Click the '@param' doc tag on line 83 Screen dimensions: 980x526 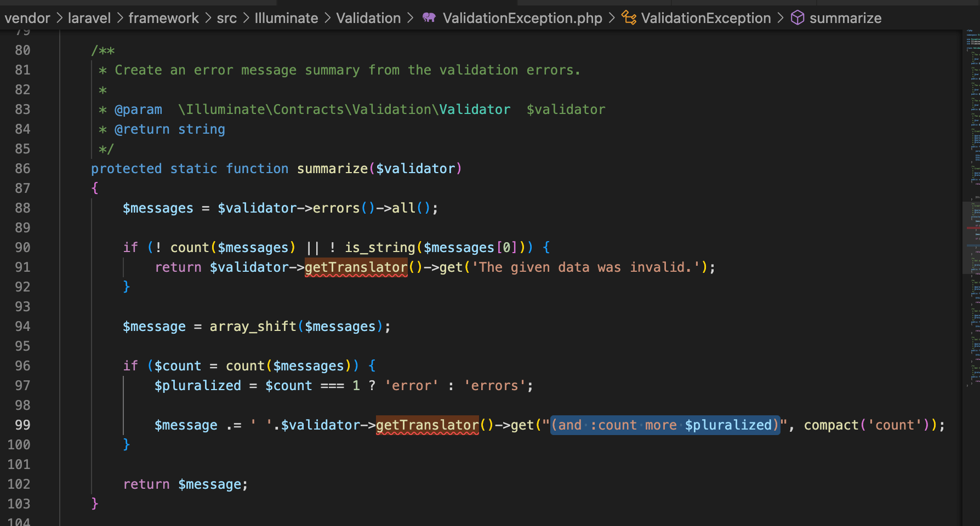pyautogui.click(x=138, y=110)
